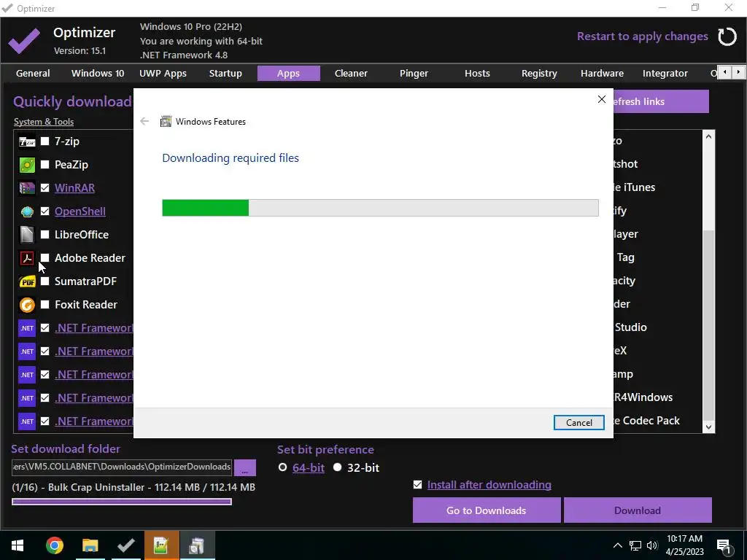Click the taskbar clock
The image size is (747, 560).
coord(684,545)
